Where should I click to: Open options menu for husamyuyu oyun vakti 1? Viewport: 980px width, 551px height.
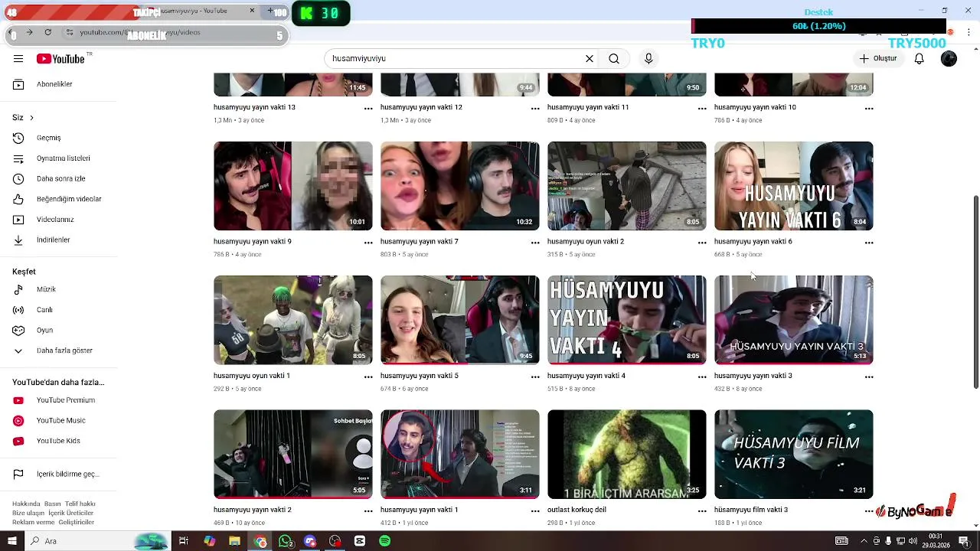click(x=368, y=377)
